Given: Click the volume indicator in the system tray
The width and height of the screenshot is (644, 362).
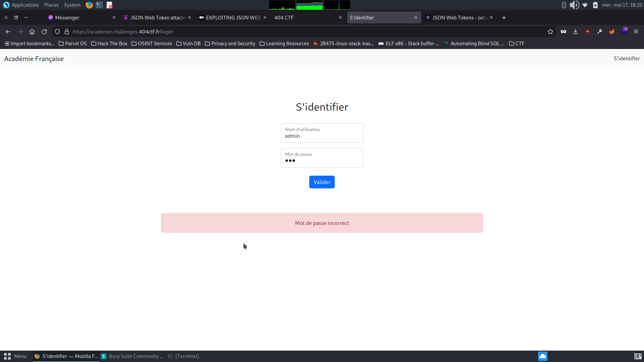Looking at the screenshot, I should point(574,5).
